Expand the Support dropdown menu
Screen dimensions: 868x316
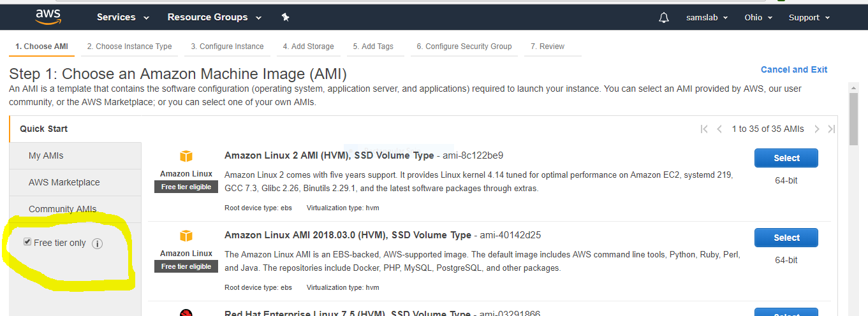(809, 17)
